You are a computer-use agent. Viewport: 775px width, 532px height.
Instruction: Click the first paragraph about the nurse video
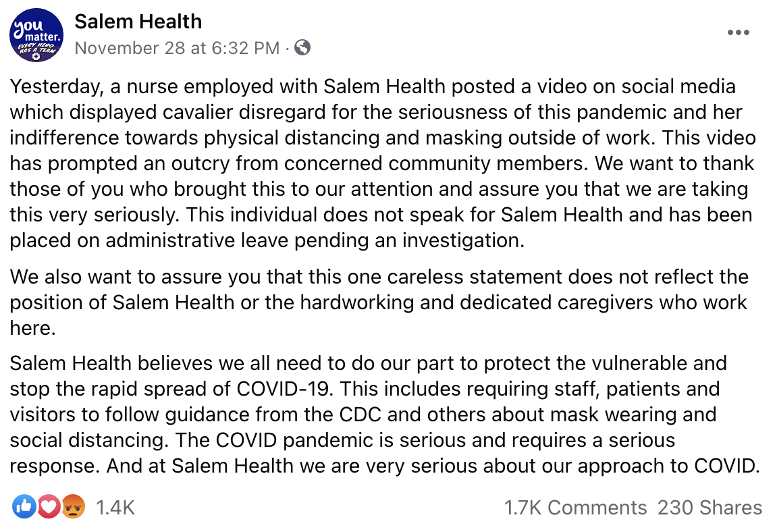tap(383, 163)
